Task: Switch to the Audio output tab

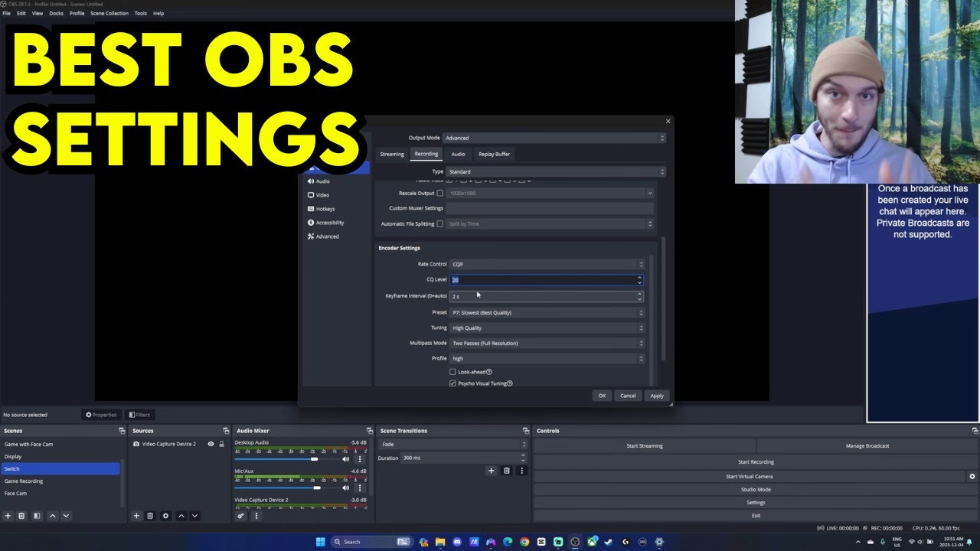Action: point(458,154)
